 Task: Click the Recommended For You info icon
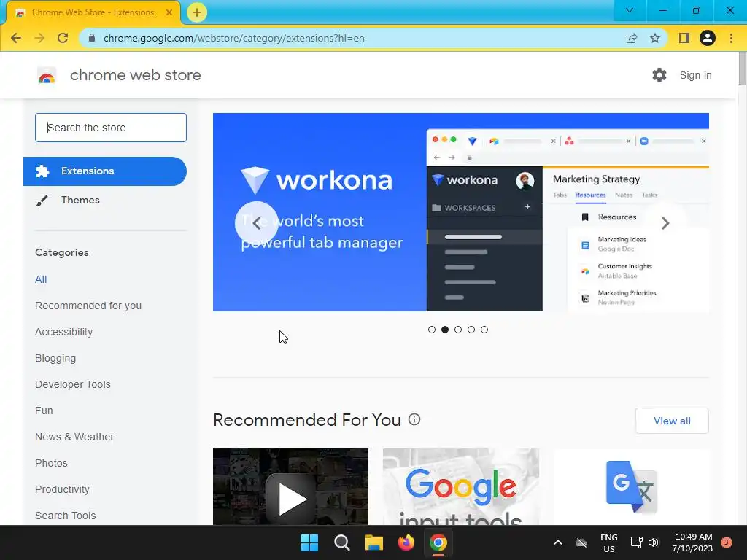(x=414, y=419)
